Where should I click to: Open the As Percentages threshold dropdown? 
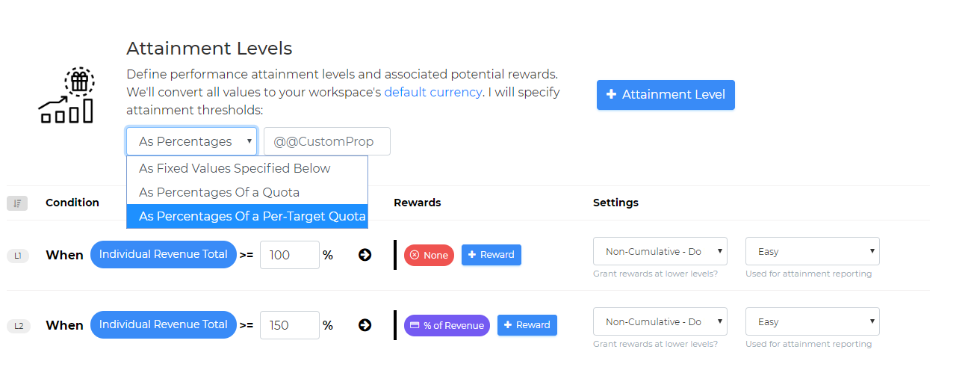pyautogui.click(x=191, y=141)
